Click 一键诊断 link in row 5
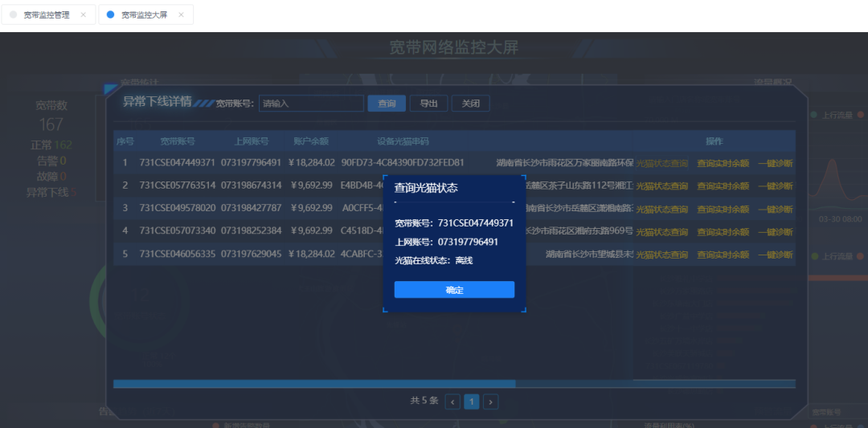This screenshot has height=428, width=868. (775, 255)
